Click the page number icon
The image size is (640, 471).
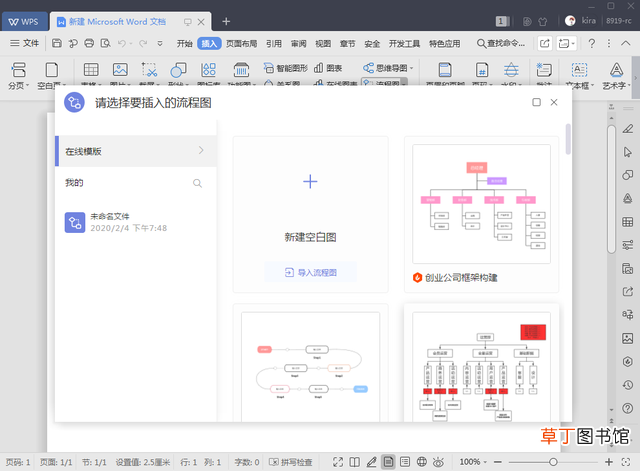tap(482, 70)
